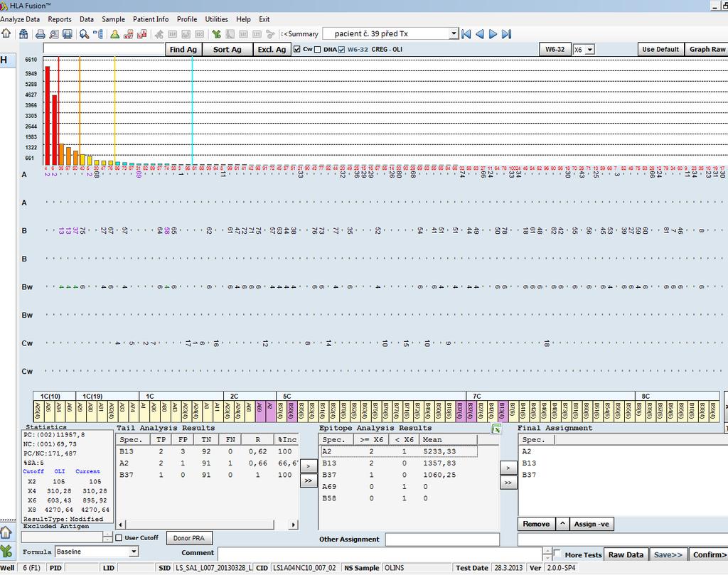
Task: Move the selected Tail Analysis spec with single arrow
Action: point(309,466)
